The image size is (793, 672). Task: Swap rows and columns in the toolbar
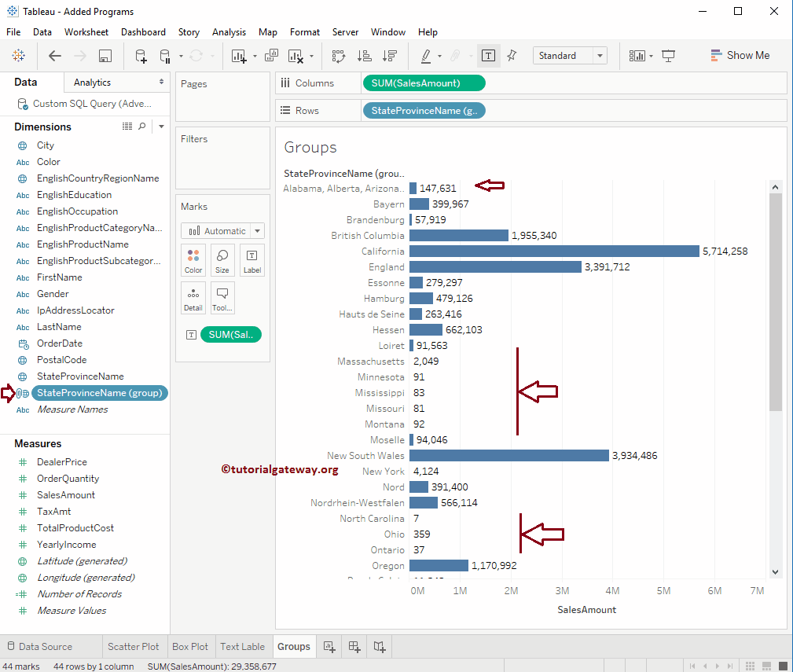tap(338, 55)
